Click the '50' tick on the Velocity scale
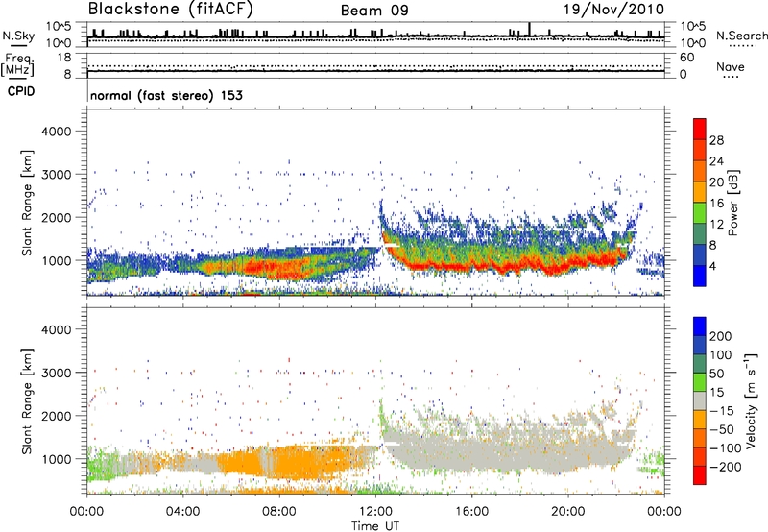Viewport: 768px width, 532px height. (x=716, y=374)
